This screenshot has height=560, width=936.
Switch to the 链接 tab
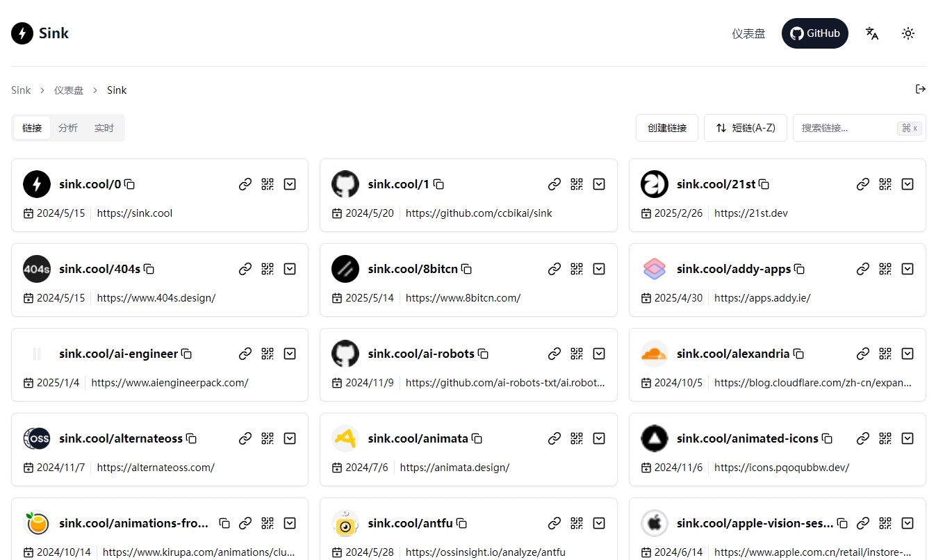pyautogui.click(x=32, y=128)
